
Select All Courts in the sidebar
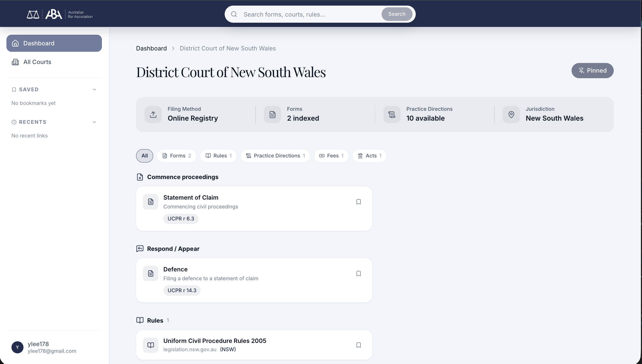[x=37, y=62]
